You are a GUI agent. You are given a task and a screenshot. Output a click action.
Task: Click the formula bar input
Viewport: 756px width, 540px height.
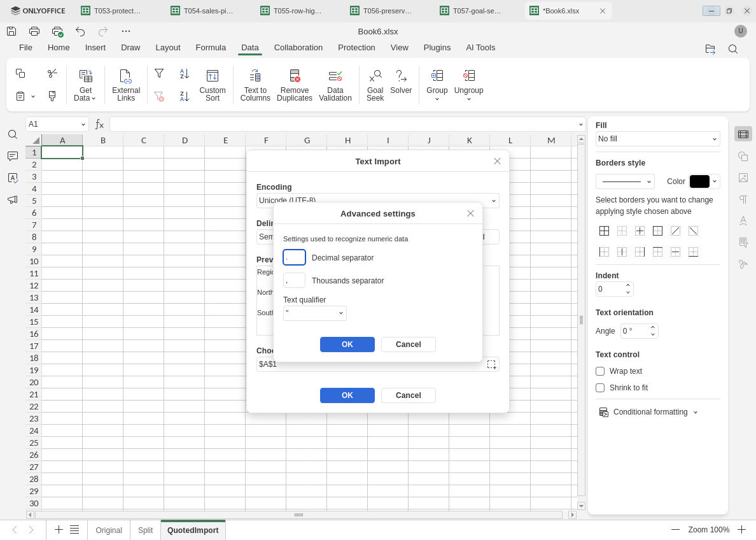[343, 125]
